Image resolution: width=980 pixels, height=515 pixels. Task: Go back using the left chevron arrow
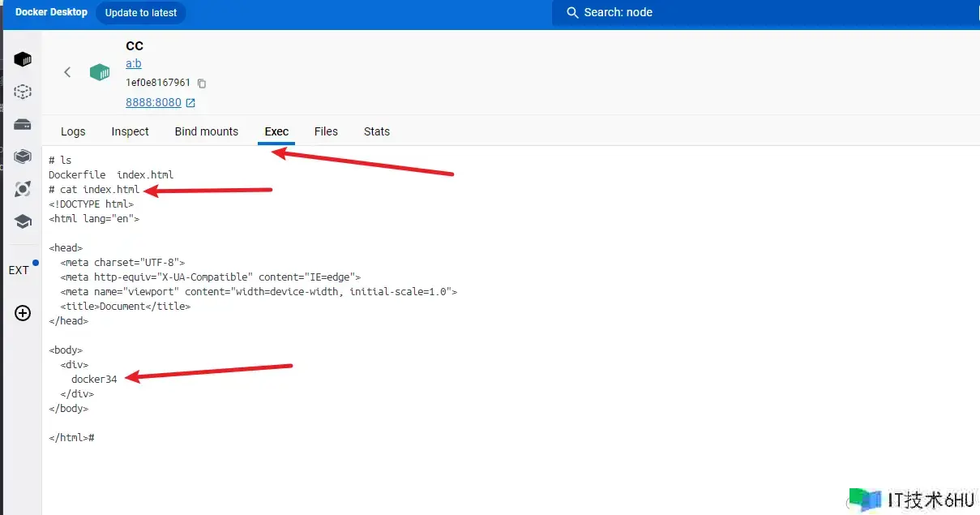click(67, 72)
